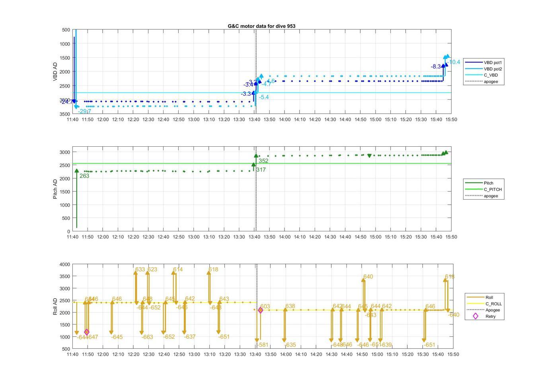Click the "-639" roll annotation
This screenshot has width=557, height=392.
point(386,345)
